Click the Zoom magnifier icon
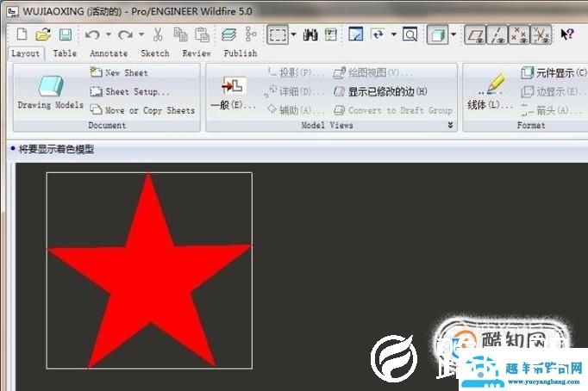 point(410,34)
